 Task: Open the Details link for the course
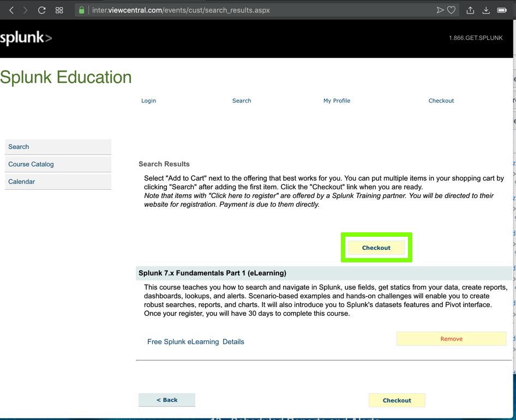233,341
